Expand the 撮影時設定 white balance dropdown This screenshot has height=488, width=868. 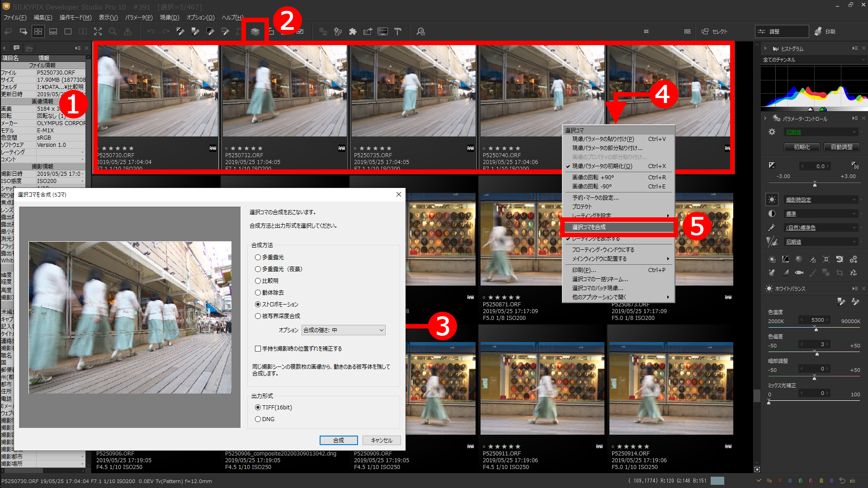[x=820, y=200]
